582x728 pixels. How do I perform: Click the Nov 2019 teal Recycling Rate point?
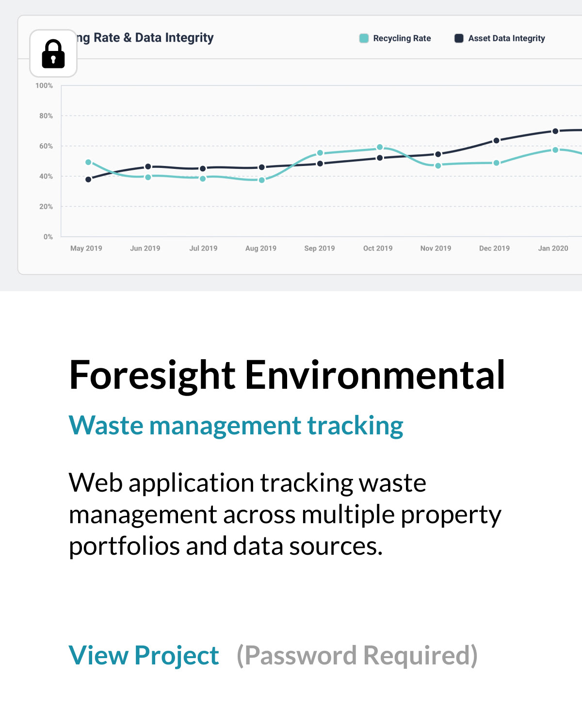coord(438,165)
